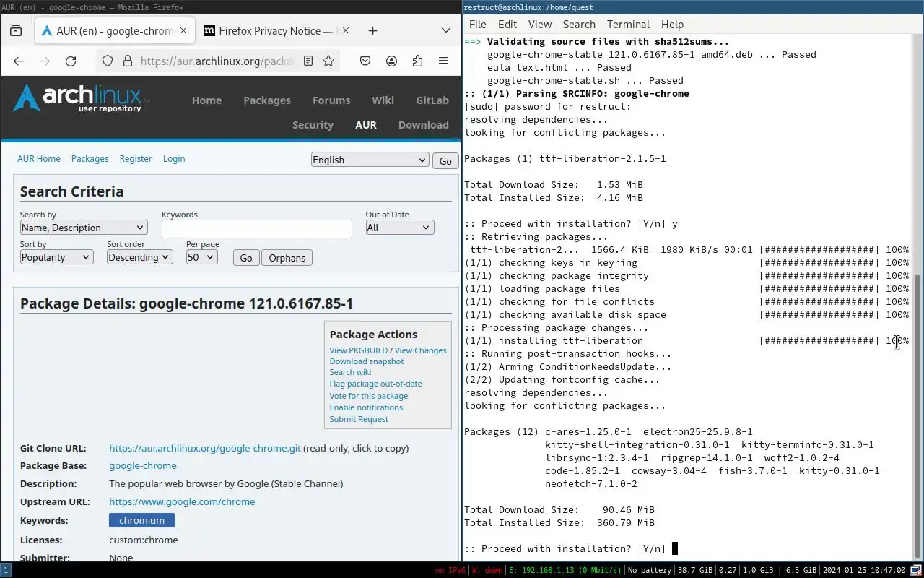This screenshot has height=578, width=924.
Task: Click the Firefox forward arrow
Action: coord(45,61)
